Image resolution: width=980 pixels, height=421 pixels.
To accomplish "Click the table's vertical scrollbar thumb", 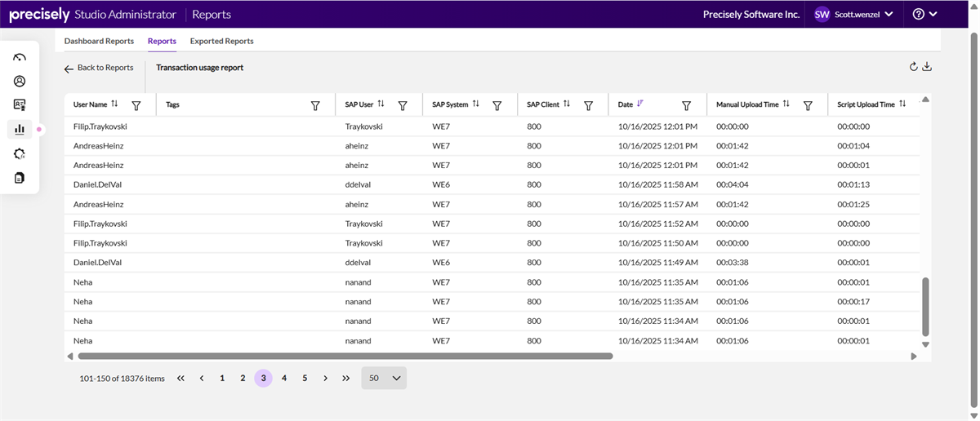I will (925, 306).
